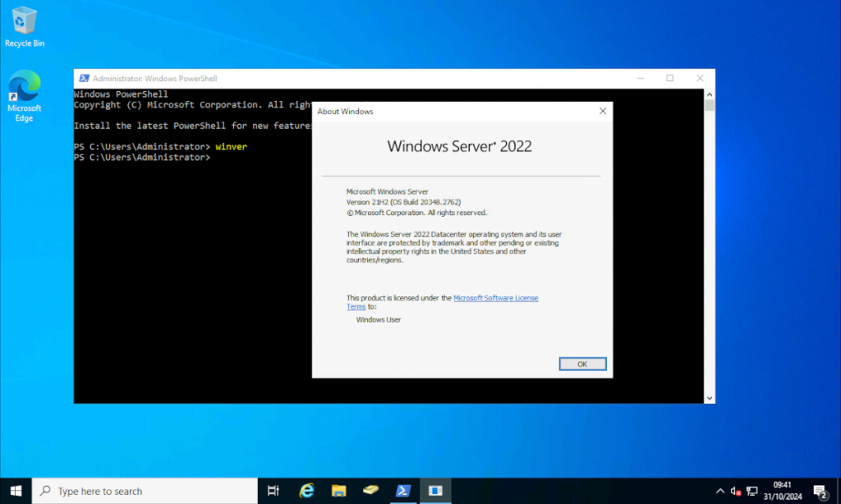Expand hidden system tray icons
The height and width of the screenshot is (504, 841).
(720, 490)
